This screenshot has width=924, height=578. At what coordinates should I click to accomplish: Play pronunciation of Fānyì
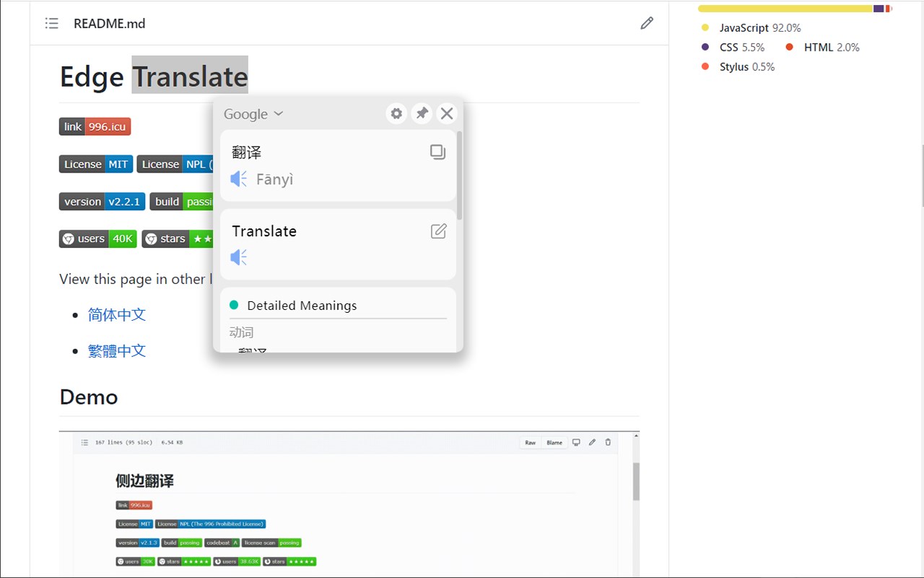pos(239,178)
